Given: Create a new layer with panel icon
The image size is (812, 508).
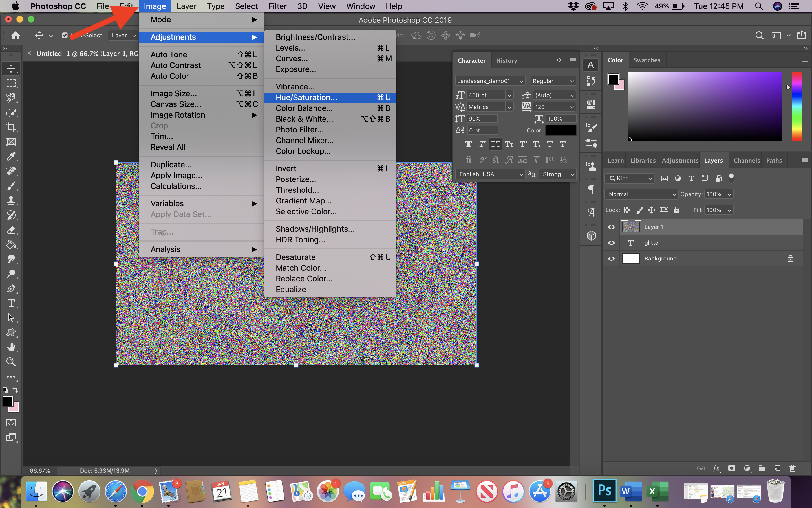Looking at the screenshot, I should coord(777,468).
